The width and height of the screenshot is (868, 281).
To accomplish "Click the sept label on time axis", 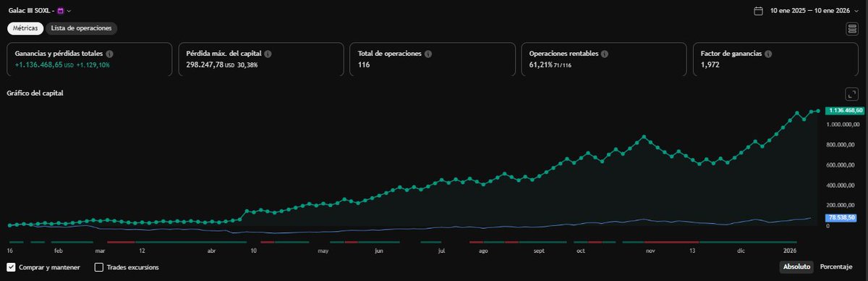I will tap(539, 251).
